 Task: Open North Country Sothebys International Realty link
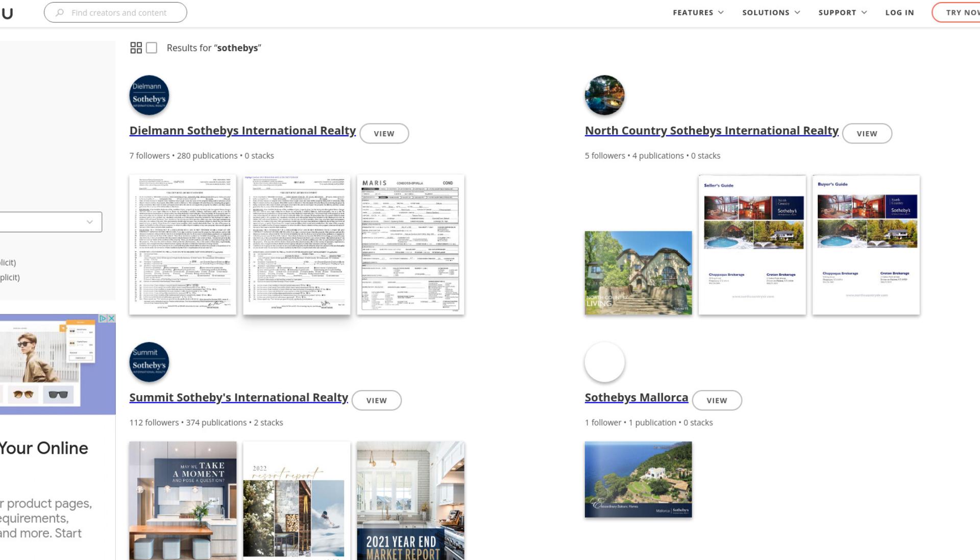[712, 131]
